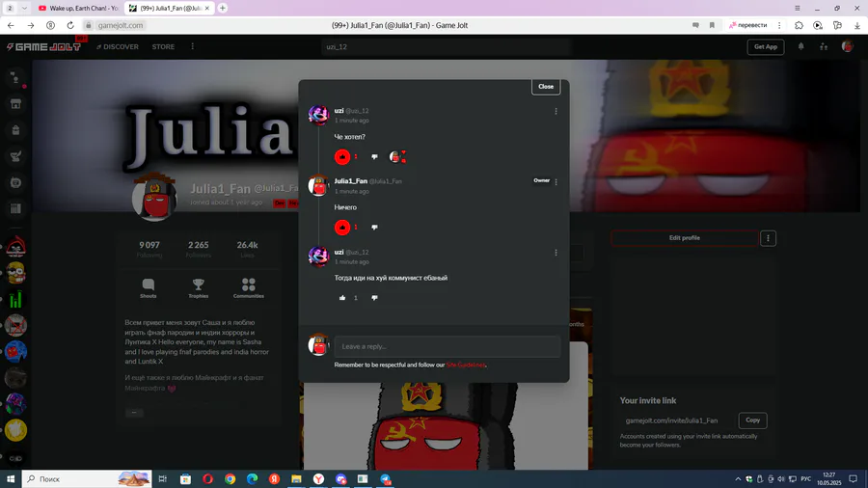The image size is (868, 488).
Task: Reload the page
Action: click(70, 25)
